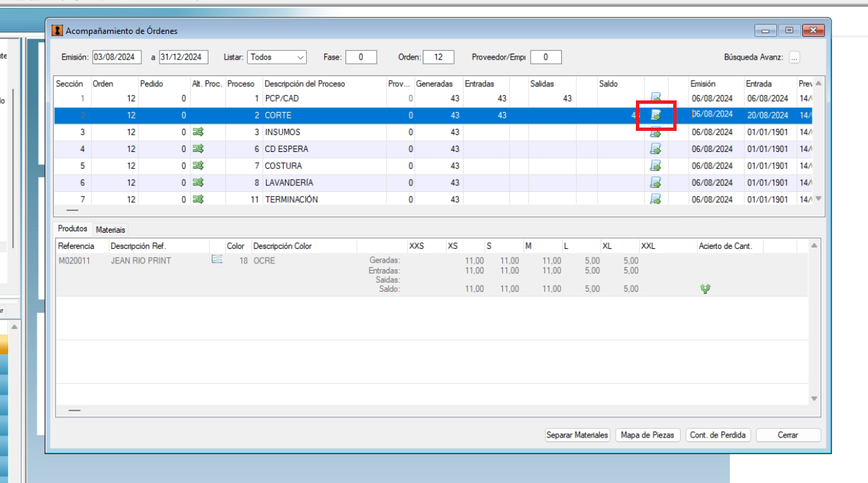Click the Cont. de Perdida button
Screen dimensions: 868x483
718,435
